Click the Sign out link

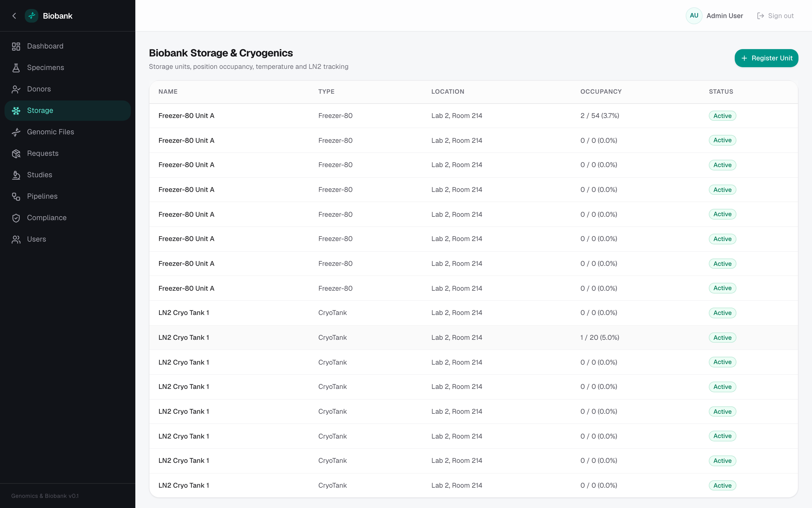[x=775, y=16]
